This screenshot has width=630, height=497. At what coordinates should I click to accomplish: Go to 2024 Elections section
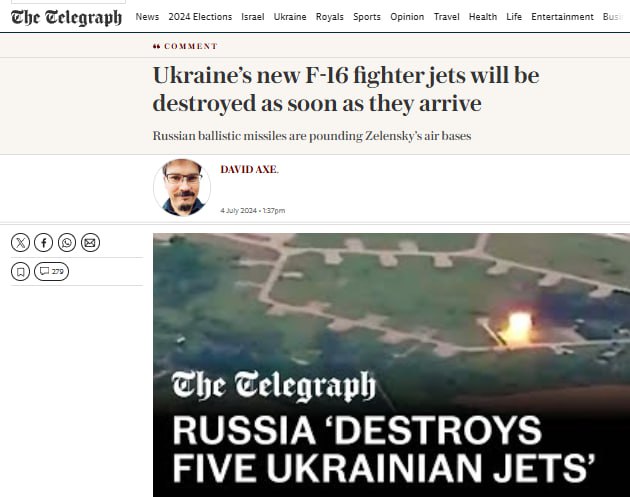click(x=200, y=17)
